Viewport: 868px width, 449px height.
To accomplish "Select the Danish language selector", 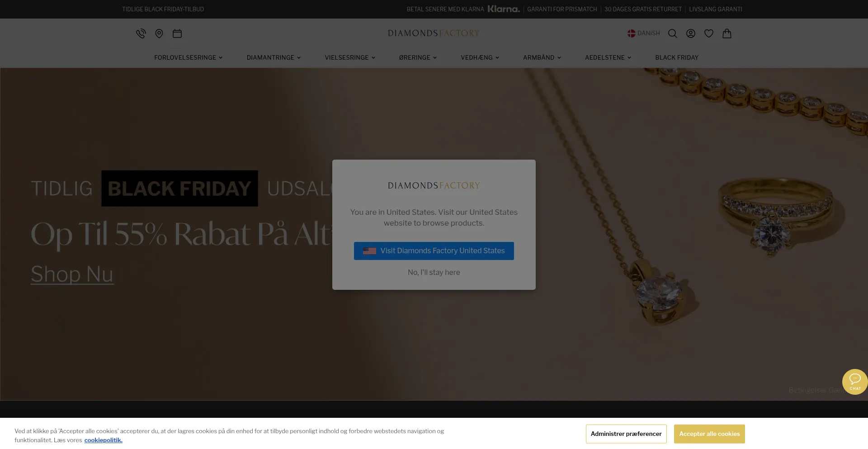I will point(644,33).
